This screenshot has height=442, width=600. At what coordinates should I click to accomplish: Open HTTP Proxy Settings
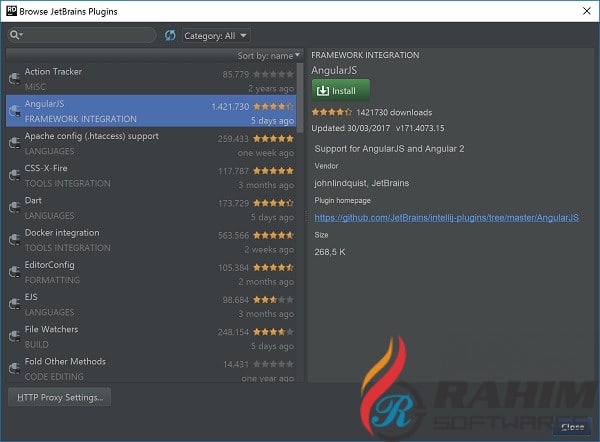[60, 397]
